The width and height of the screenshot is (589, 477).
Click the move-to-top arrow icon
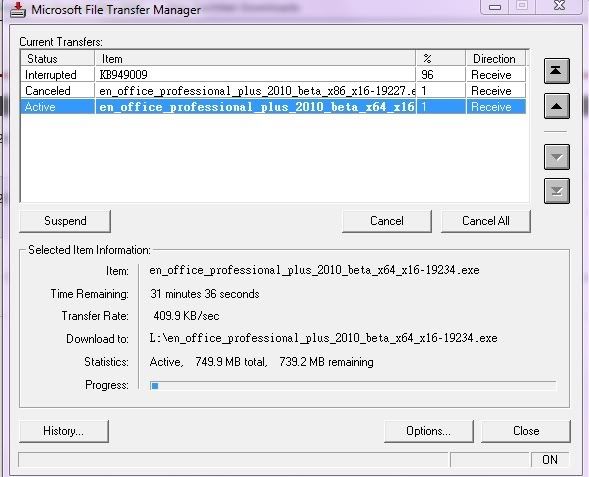(x=557, y=71)
